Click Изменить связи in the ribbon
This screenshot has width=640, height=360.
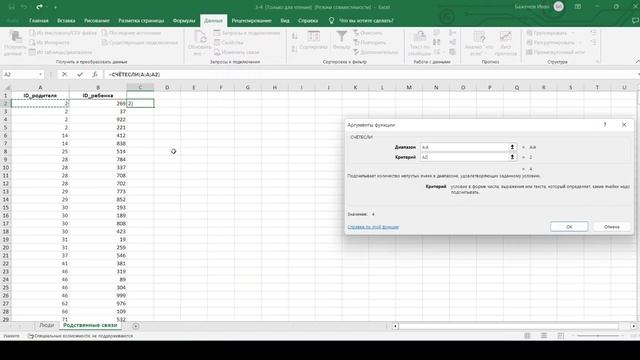click(237, 52)
